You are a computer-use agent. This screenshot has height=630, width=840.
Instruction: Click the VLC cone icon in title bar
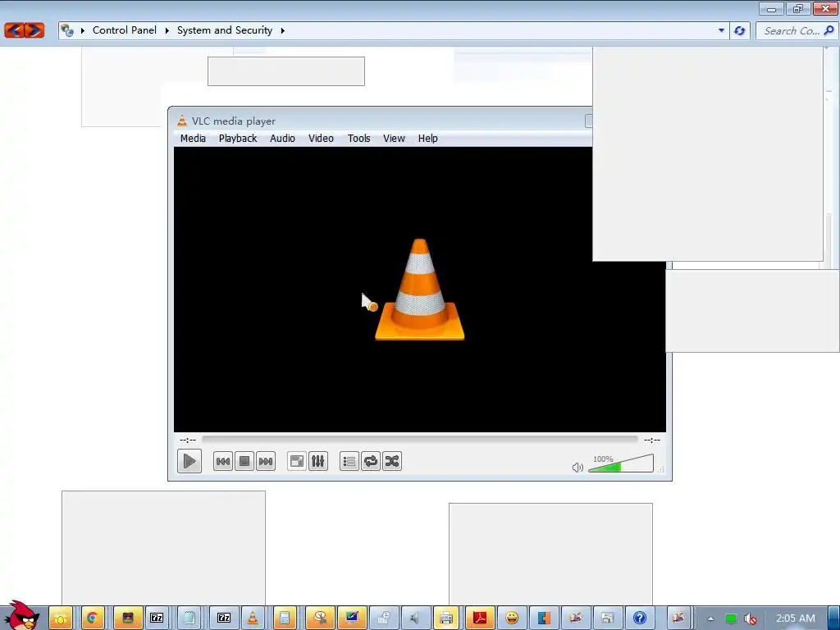(182, 121)
